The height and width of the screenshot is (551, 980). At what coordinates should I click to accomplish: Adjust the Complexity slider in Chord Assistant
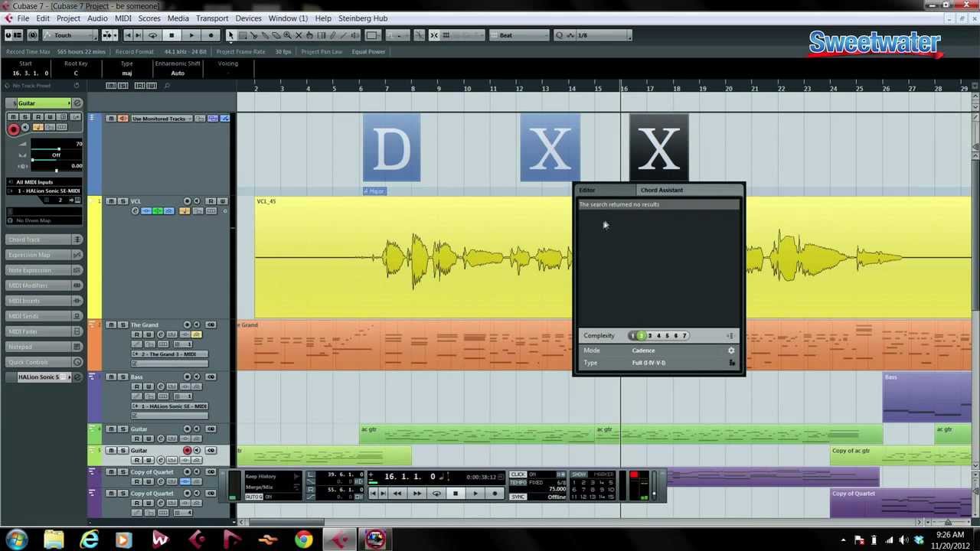658,335
